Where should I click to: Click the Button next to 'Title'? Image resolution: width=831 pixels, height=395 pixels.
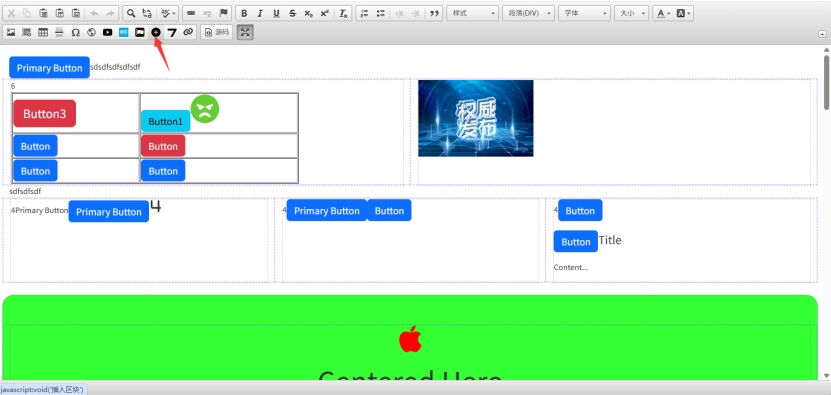pyautogui.click(x=576, y=242)
